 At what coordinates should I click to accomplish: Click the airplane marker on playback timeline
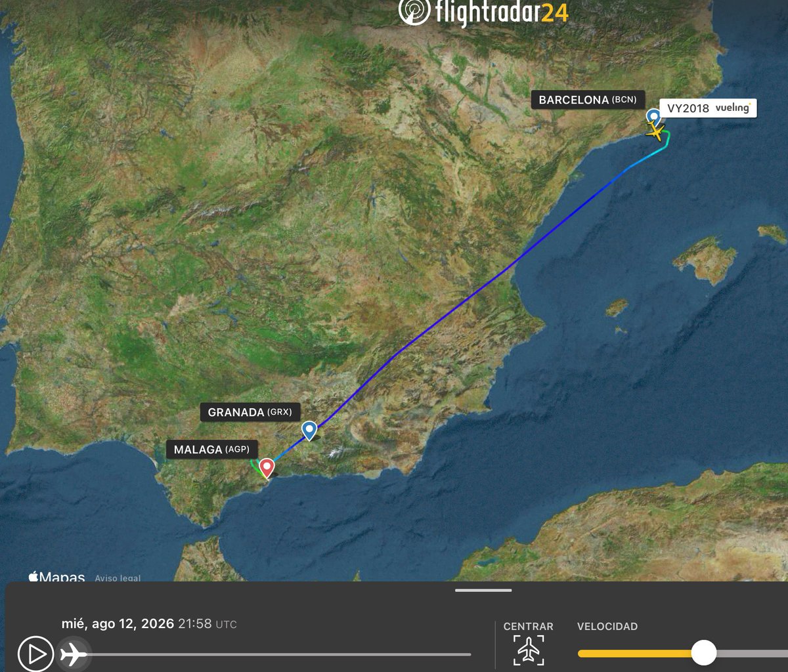(72, 654)
